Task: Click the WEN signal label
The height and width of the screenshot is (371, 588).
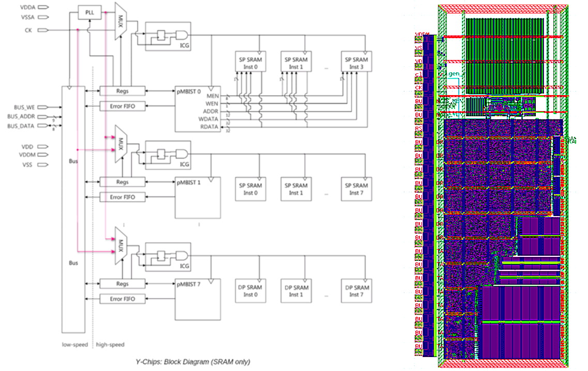Action: point(212,104)
